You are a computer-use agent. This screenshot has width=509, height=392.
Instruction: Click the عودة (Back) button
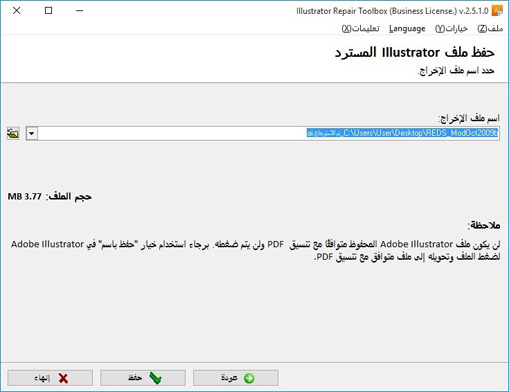pos(236,378)
